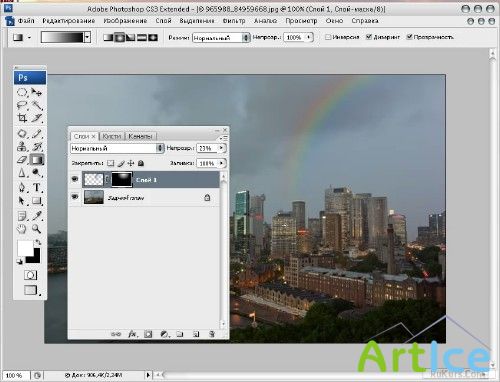Open the Layers panel options menu
The image size is (500, 382).
(224, 138)
